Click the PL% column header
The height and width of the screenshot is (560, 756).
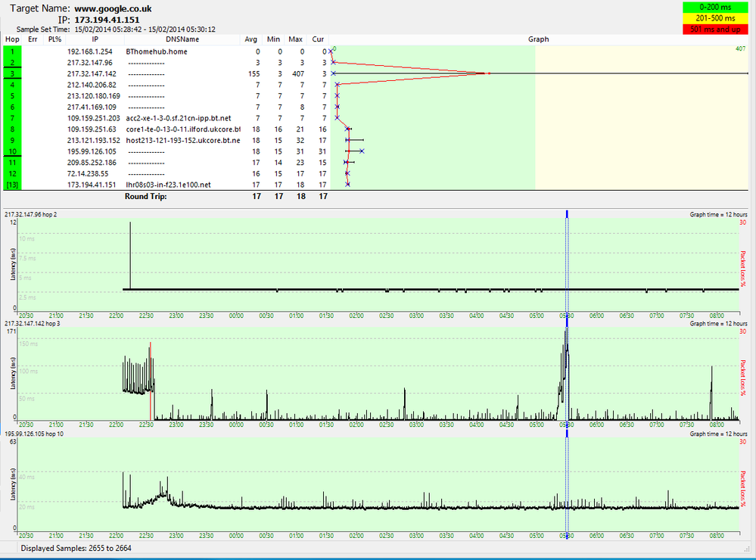pos(55,39)
